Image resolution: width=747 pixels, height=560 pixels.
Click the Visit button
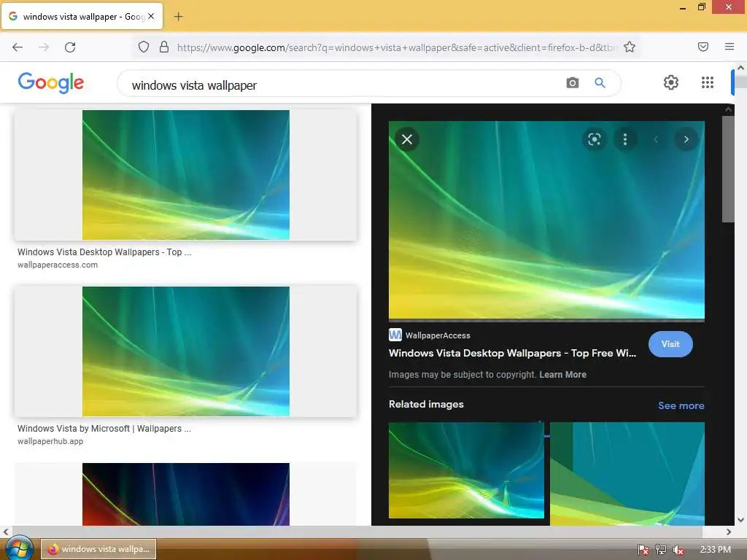670,344
